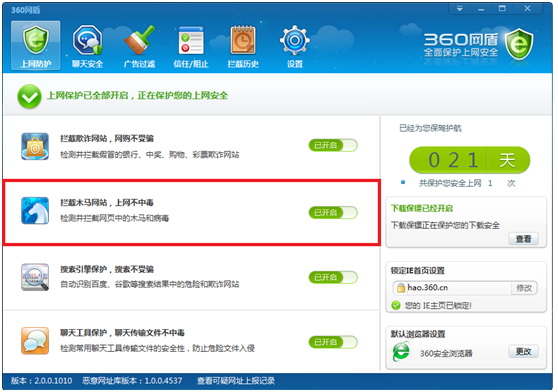The width and height of the screenshot is (558, 392).
Task: Click 查看 button for download protection
Action: coord(523,239)
